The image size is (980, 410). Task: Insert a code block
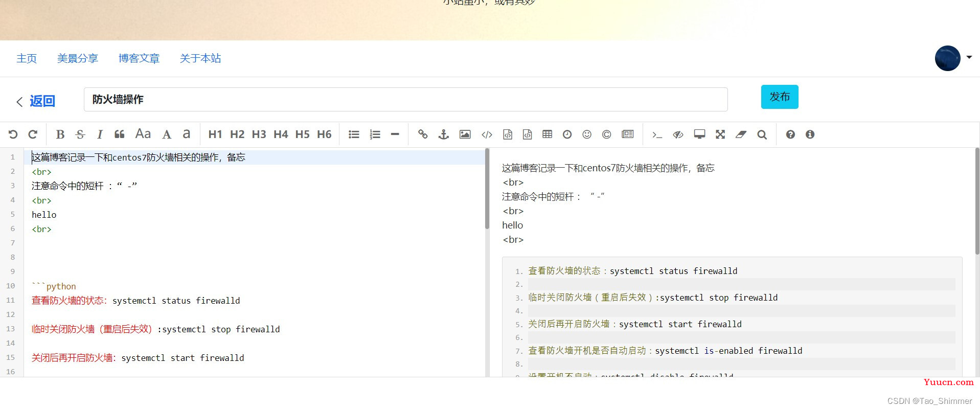(527, 134)
